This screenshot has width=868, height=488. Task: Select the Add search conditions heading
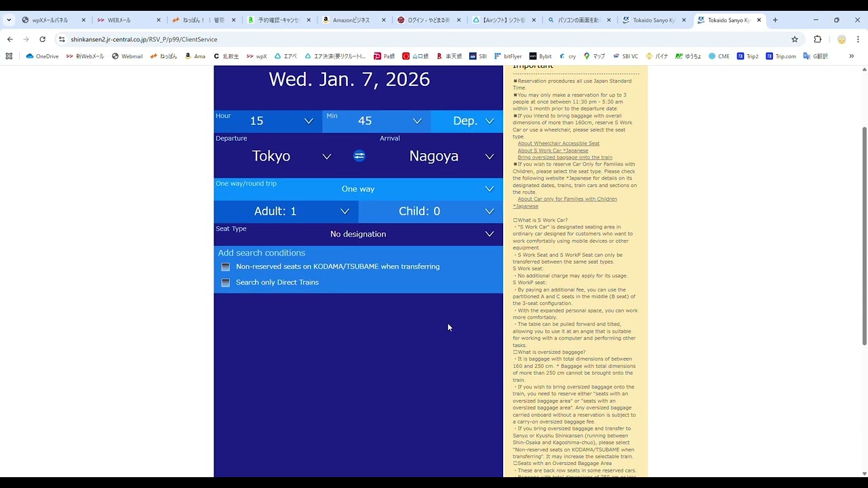pos(262,253)
